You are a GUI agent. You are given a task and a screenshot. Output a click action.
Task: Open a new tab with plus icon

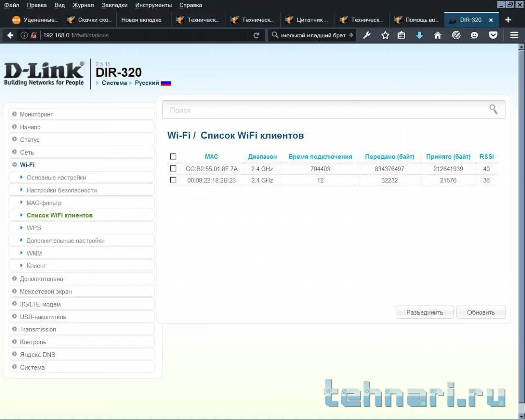(508, 20)
